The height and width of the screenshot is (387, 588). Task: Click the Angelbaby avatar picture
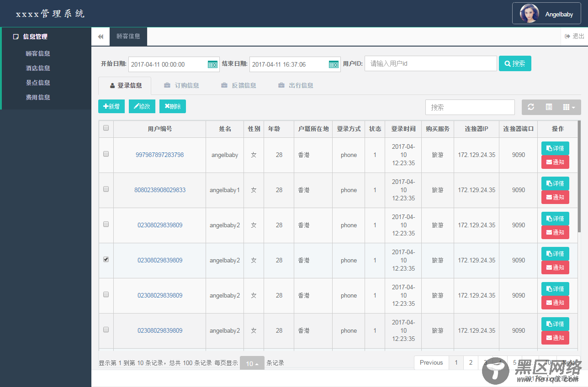[x=529, y=14]
